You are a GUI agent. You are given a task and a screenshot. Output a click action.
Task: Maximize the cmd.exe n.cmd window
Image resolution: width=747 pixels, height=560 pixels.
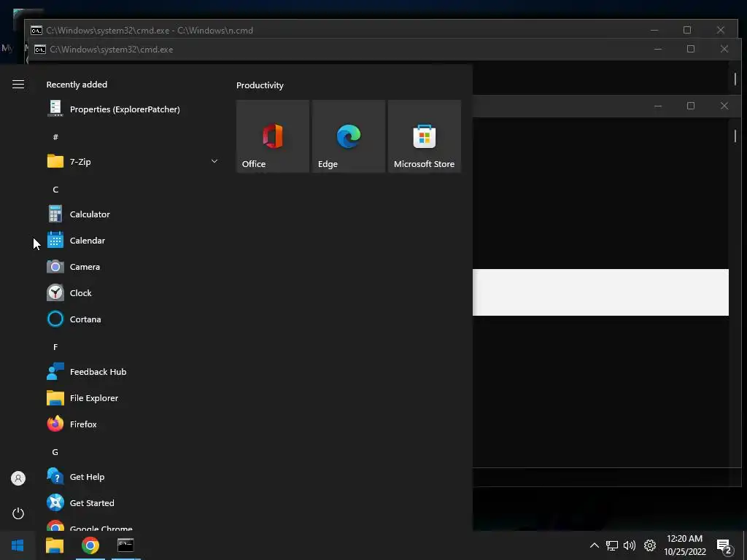(x=687, y=30)
